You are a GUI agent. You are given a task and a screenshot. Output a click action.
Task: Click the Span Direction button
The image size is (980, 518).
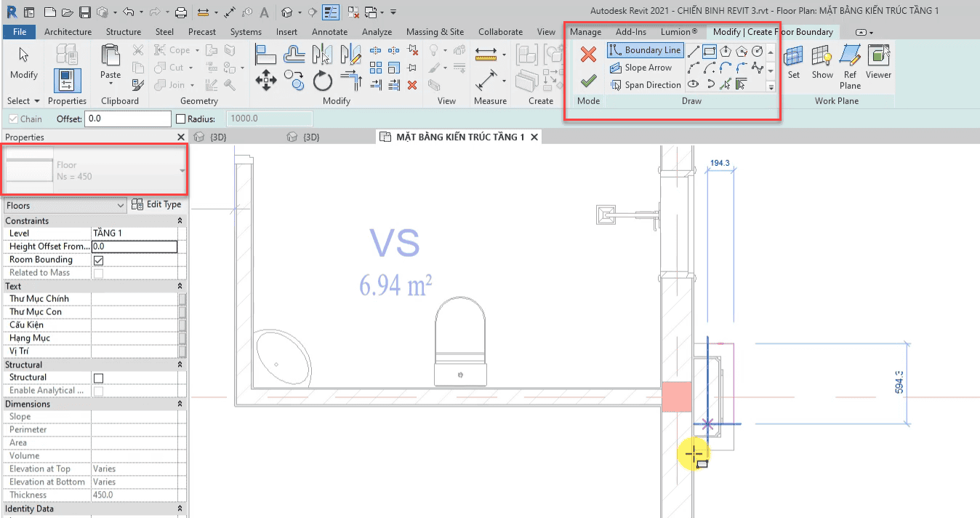coord(646,85)
